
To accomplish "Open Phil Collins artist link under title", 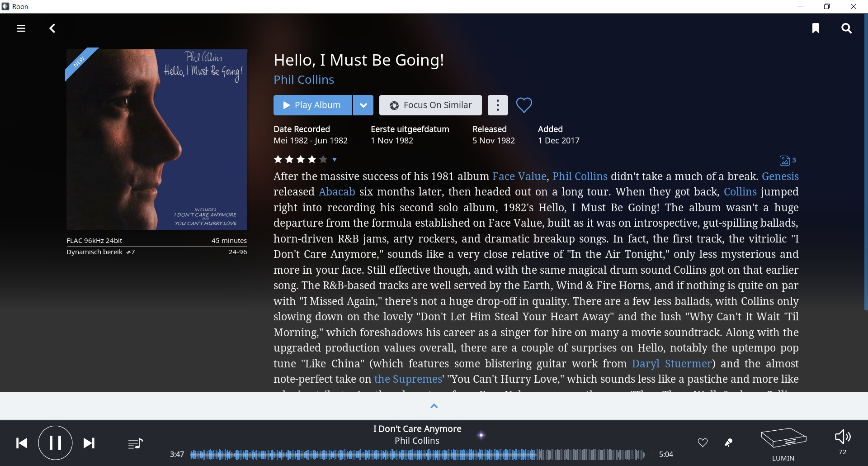I will pos(304,80).
